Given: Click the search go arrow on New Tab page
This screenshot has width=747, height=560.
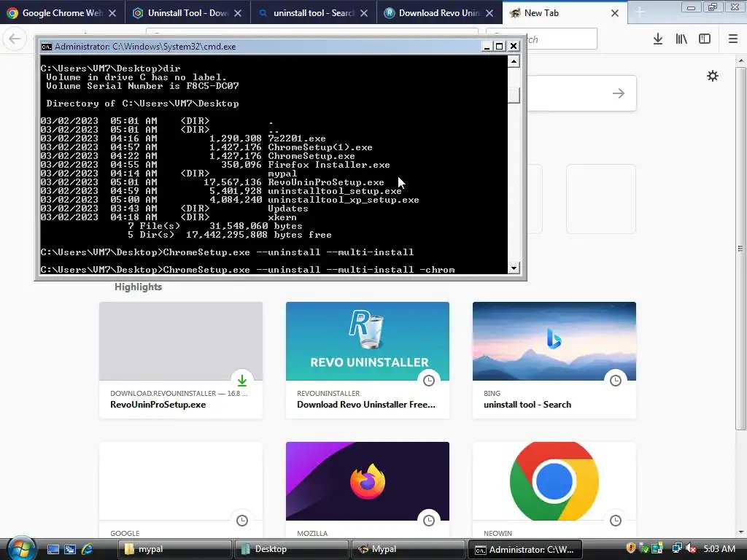Looking at the screenshot, I should (x=619, y=93).
